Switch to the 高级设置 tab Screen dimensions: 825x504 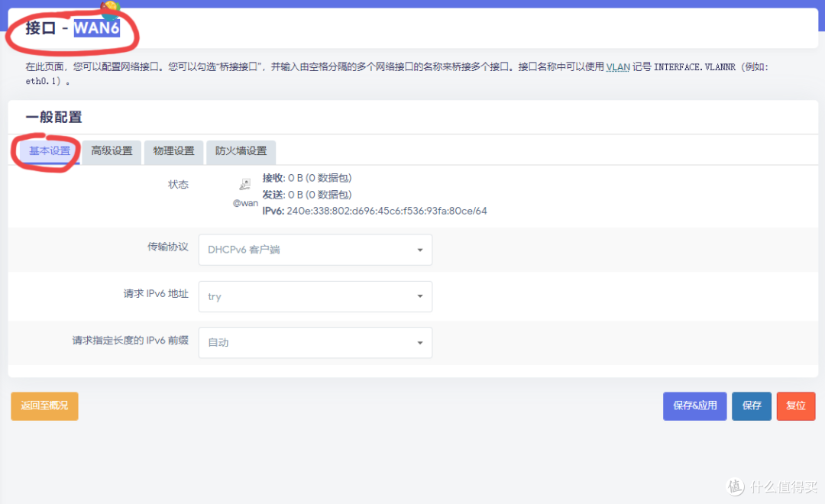(x=112, y=152)
